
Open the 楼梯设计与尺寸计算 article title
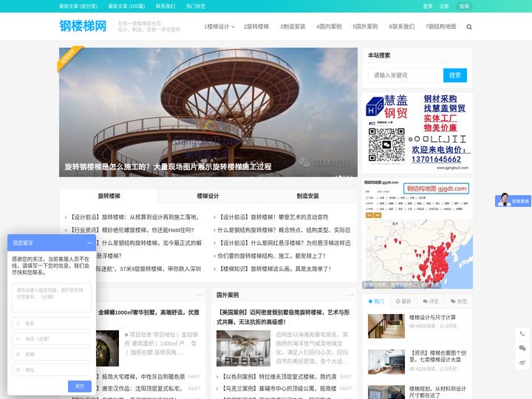432,318
